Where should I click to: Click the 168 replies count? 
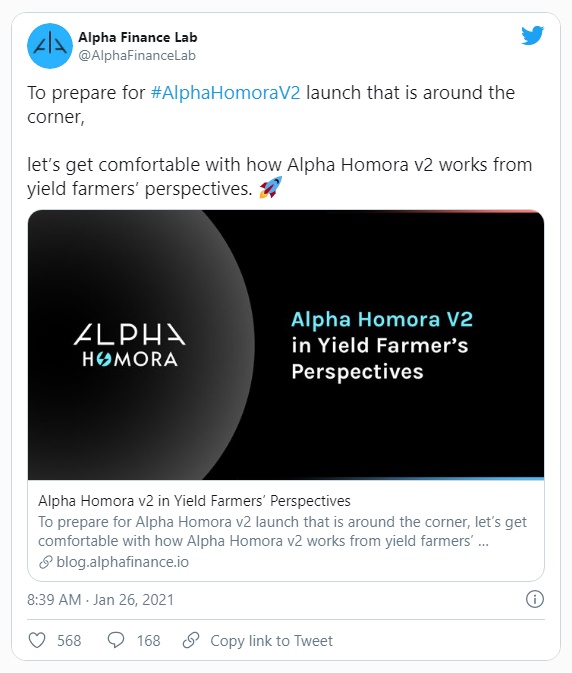148,640
